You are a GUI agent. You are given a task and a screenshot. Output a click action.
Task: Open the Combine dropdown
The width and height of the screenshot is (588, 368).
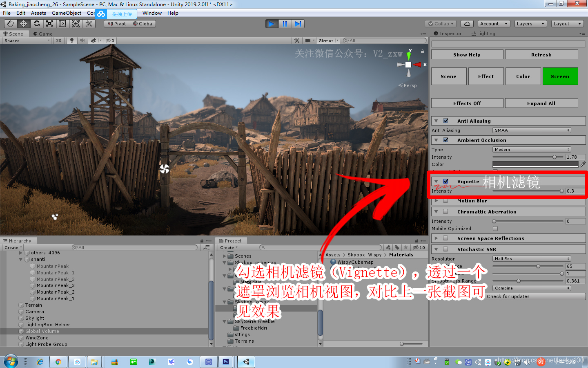click(532, 288)
